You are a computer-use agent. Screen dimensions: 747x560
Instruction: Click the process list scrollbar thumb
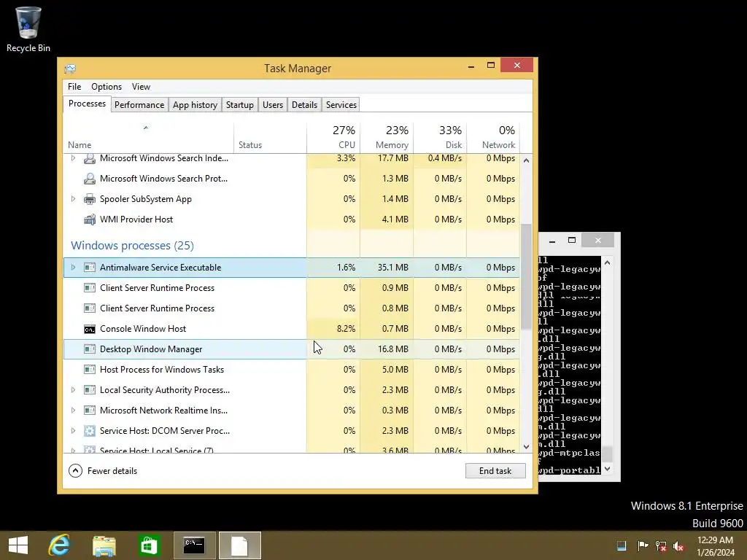526,276
